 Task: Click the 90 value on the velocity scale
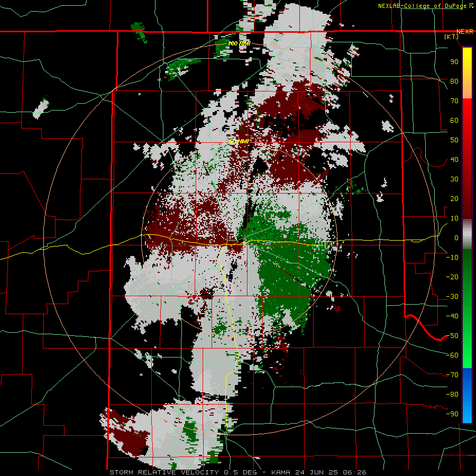[454, 62]
